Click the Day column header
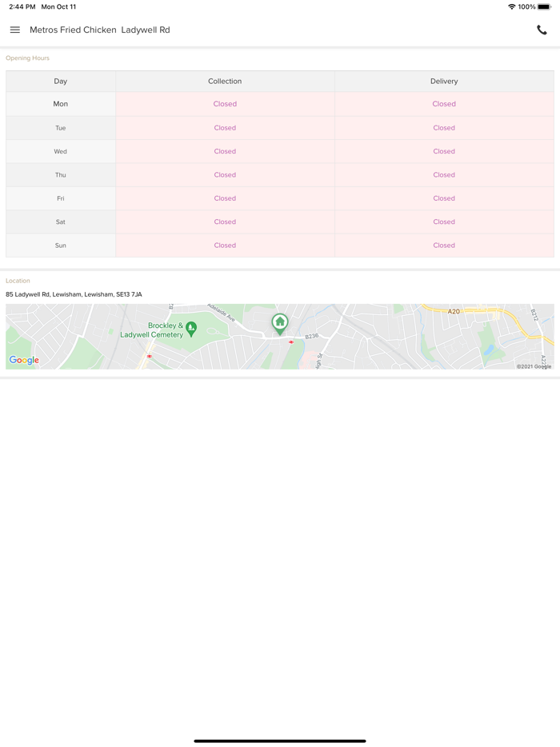This screenshot has width=560, height=747. pos(61,81)
